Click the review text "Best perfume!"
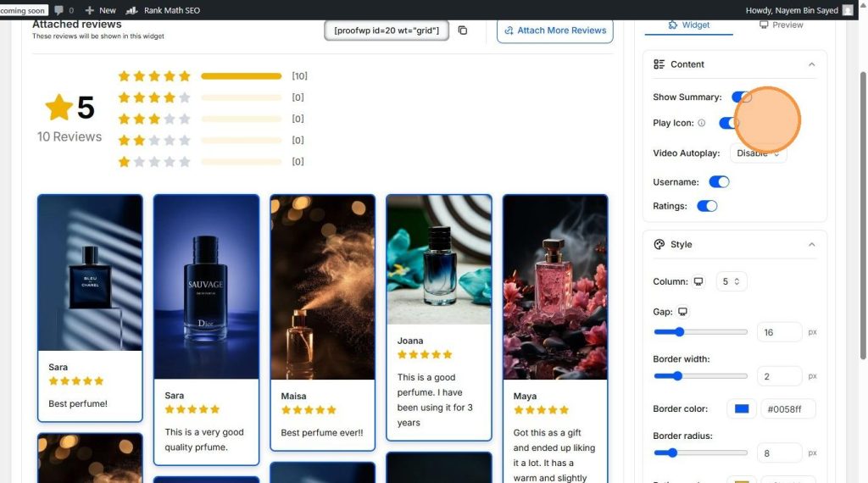Screen dimensions: 868x483 click(x=78, y=403)
